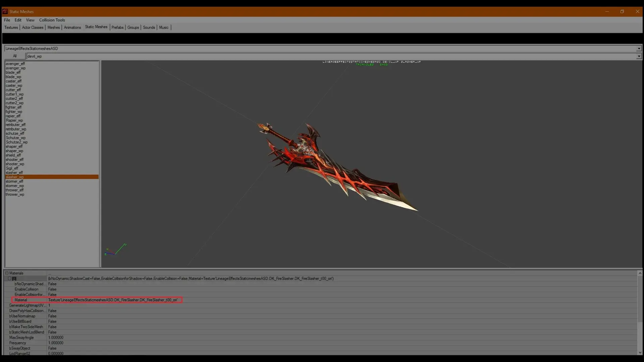Select the Groups panel icon

(x=133, y=27)
